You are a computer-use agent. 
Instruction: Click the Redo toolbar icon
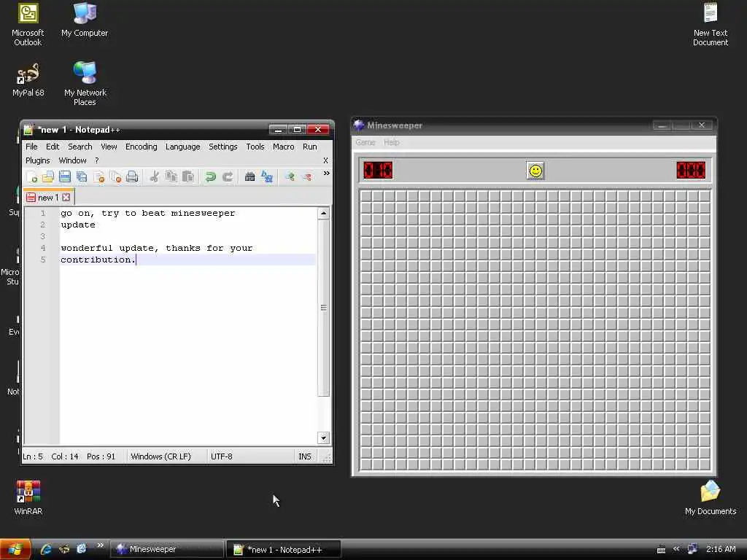pyautogui.click(x=228, y=177)
